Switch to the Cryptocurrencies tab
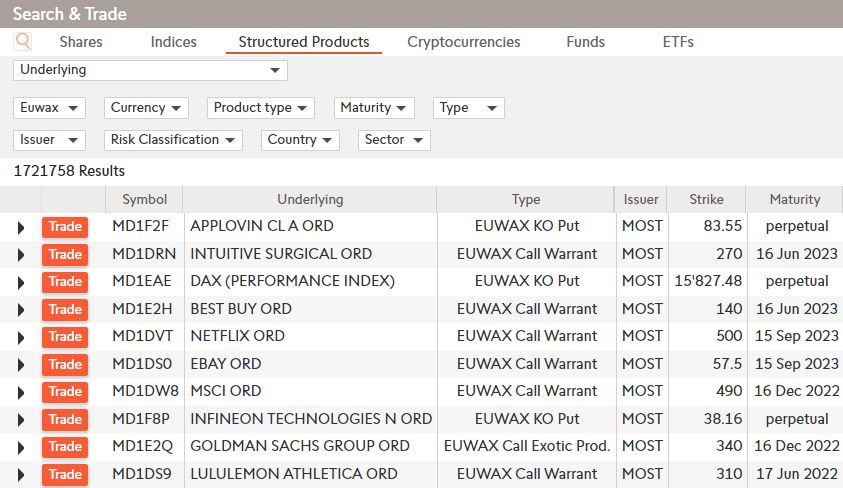 point(463,42)
